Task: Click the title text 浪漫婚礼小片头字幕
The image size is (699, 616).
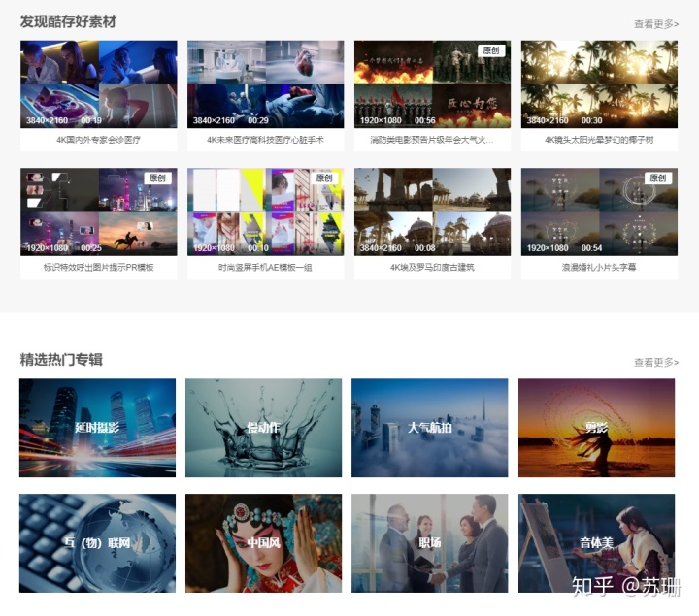Action: point(599,267)
